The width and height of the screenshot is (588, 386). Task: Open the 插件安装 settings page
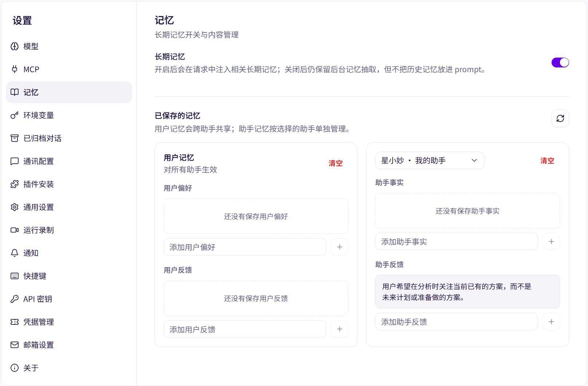click(x=69, y=184)
